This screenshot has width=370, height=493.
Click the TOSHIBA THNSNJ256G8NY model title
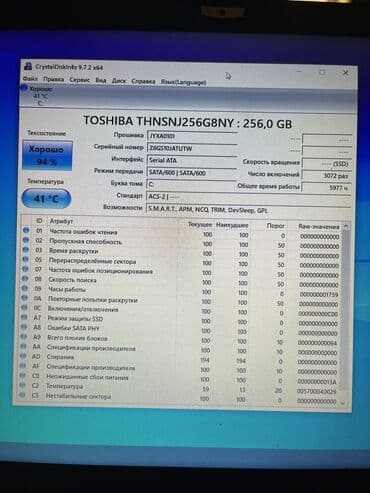(x=188, y=122)
